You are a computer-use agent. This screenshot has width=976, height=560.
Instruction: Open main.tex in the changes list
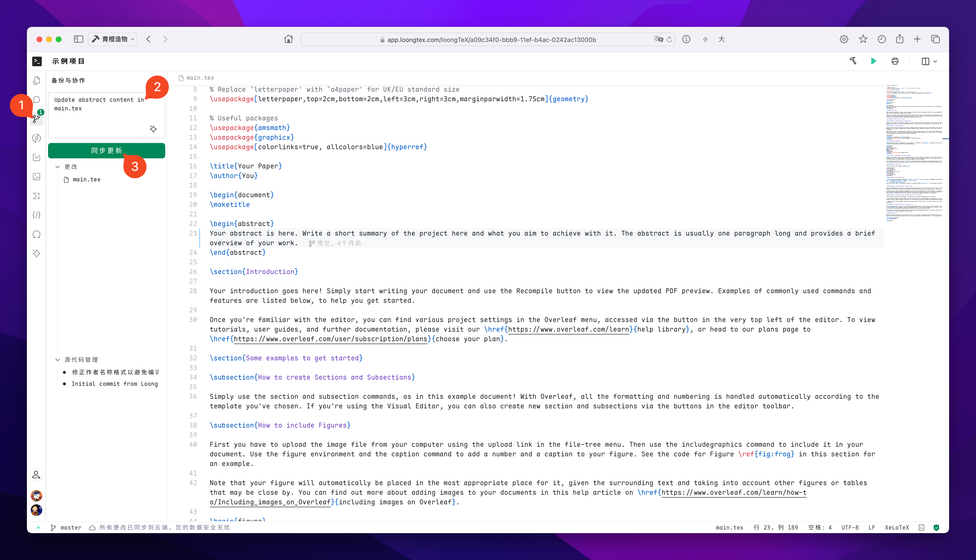pyautogui.click(x=87, y=180)
